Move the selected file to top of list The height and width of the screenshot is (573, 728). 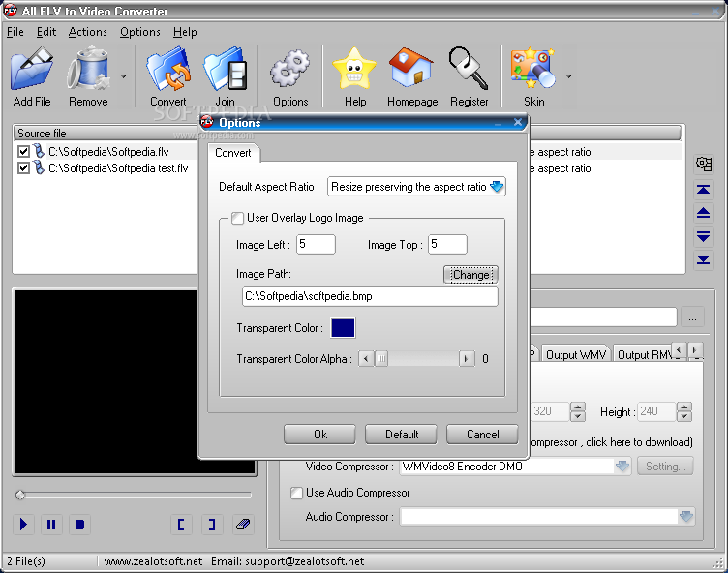[x=704, y=189]
